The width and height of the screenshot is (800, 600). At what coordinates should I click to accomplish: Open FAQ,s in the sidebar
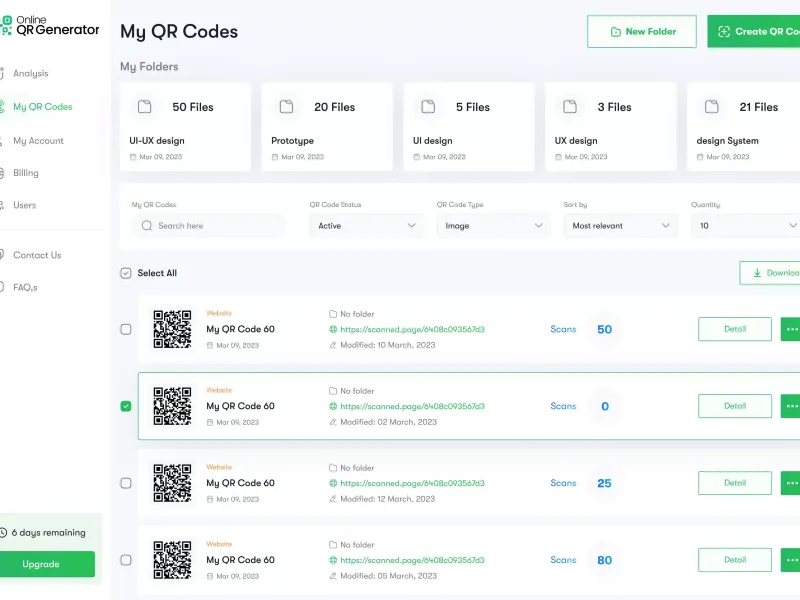click(x=24, y=287)
